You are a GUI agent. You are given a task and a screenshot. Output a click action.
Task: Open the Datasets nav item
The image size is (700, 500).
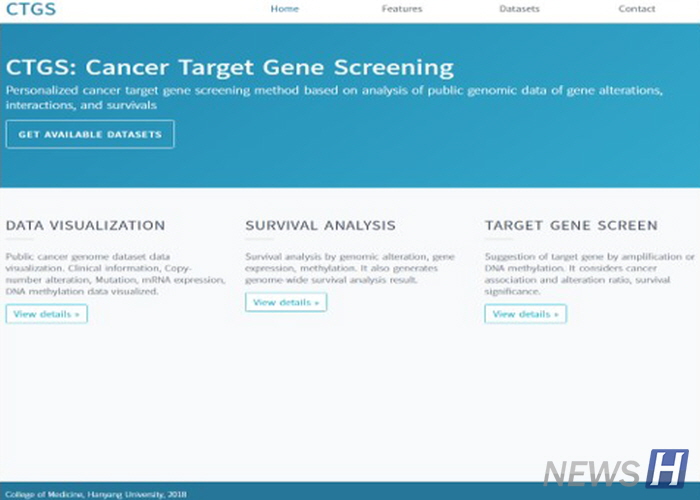pos(519,9)
